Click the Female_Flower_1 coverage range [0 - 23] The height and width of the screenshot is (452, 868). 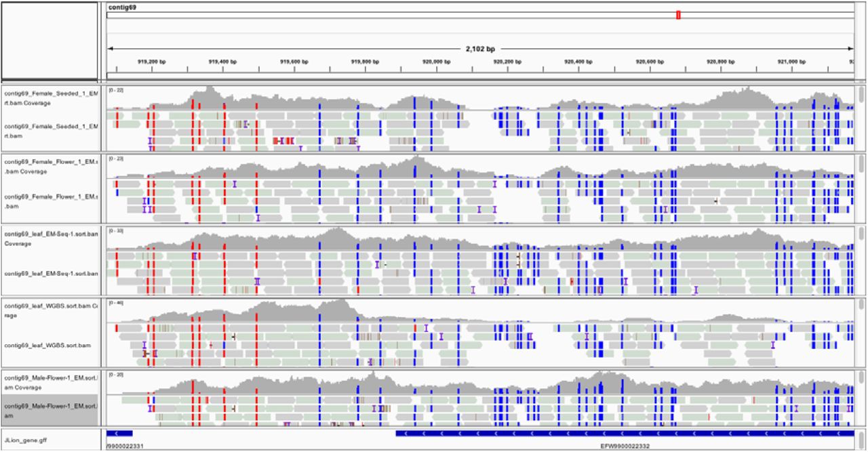[116, 159]
